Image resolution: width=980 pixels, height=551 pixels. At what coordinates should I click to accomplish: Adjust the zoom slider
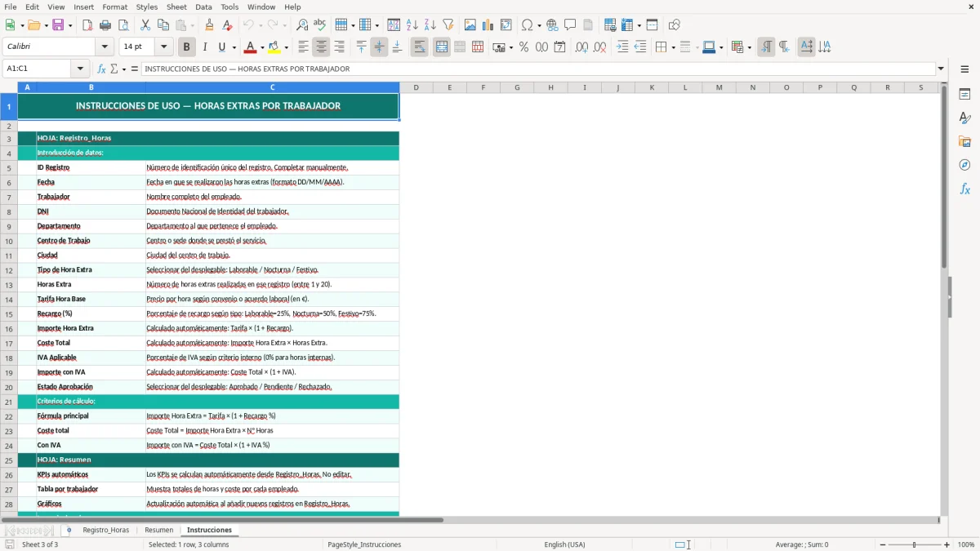914,544
